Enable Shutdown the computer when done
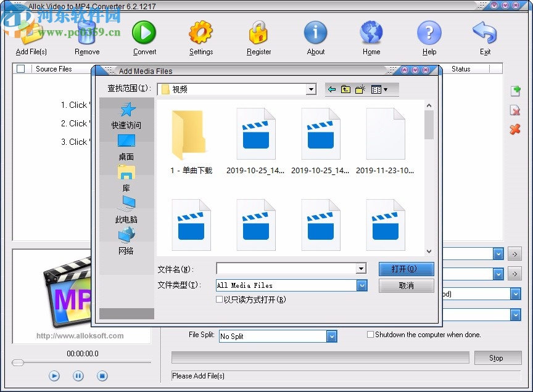This screenshot has width=533, height=392. coord(370,334)
